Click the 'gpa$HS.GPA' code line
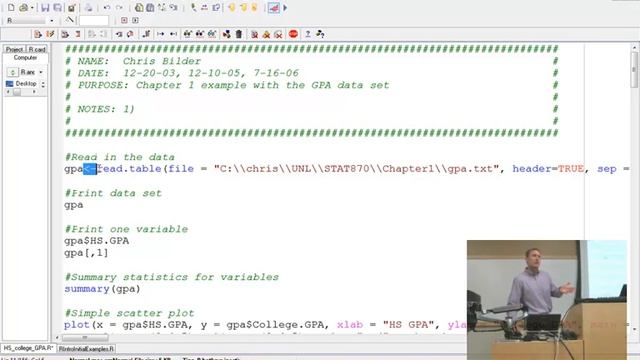The height and width of the screenshot is (360, 640). tap(97, 241)
